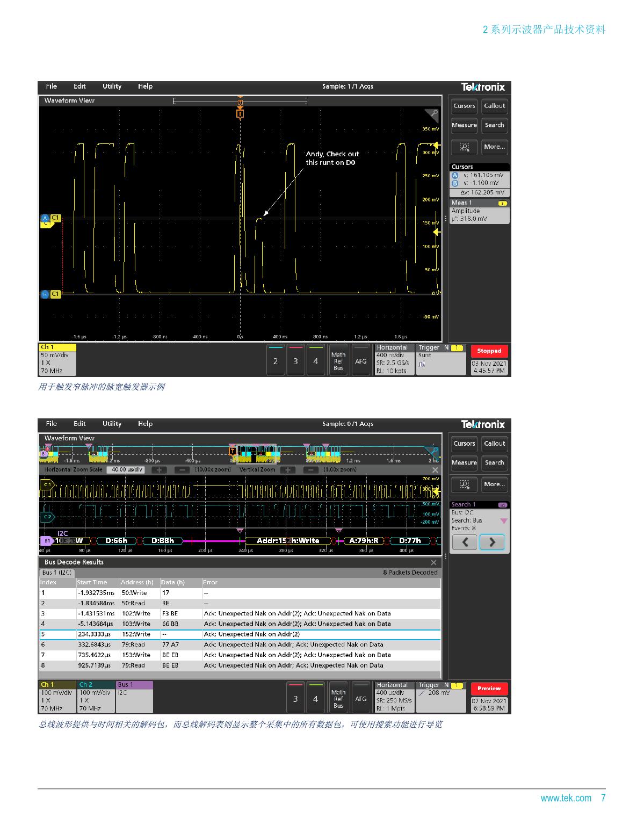644x833 pixels.
Task: Toggle the red Preview acquisition button
Action: (x=489, y=689)
